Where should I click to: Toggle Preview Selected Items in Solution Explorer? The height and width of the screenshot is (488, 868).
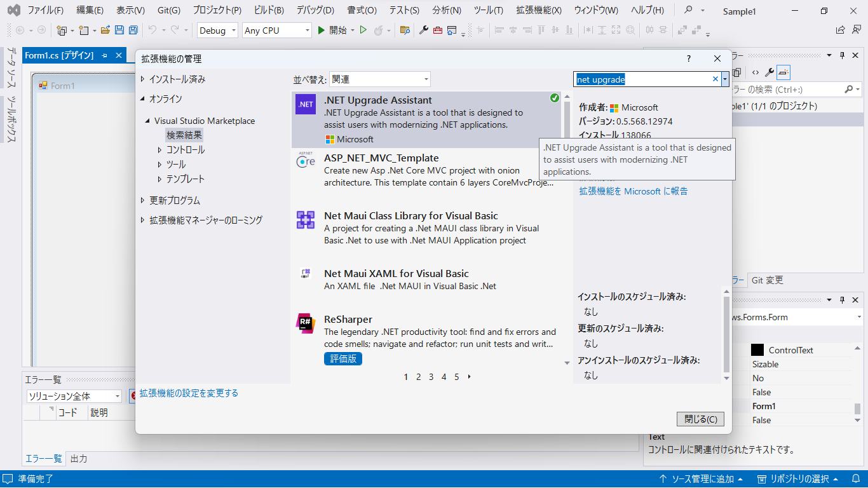(x=783, y=72)
